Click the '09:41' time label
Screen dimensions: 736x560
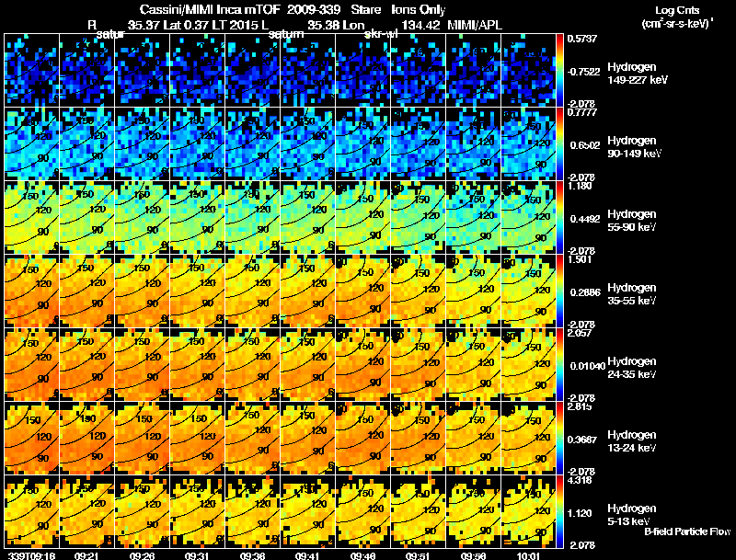[307, 555]
